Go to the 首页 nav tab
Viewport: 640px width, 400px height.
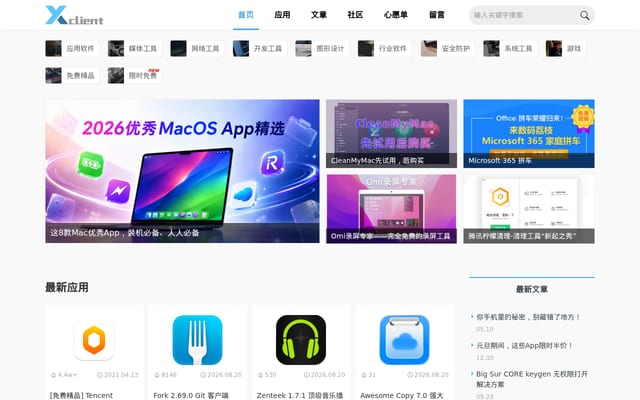(246, 15)
